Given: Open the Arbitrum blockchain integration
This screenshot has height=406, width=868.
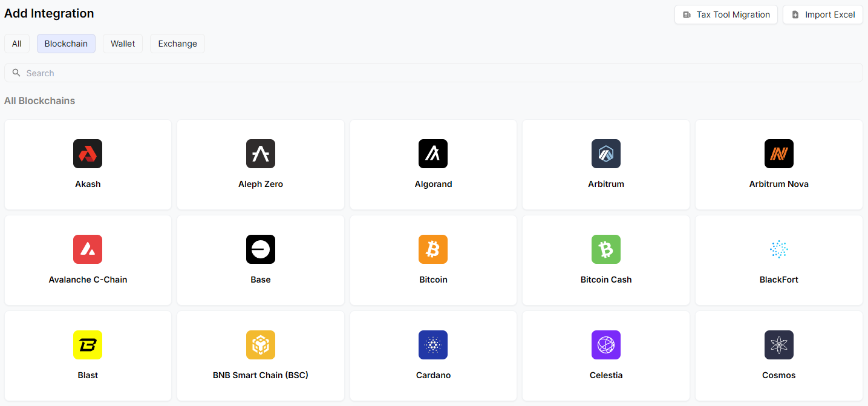Looking at the screenshot, I should (605, 165).
